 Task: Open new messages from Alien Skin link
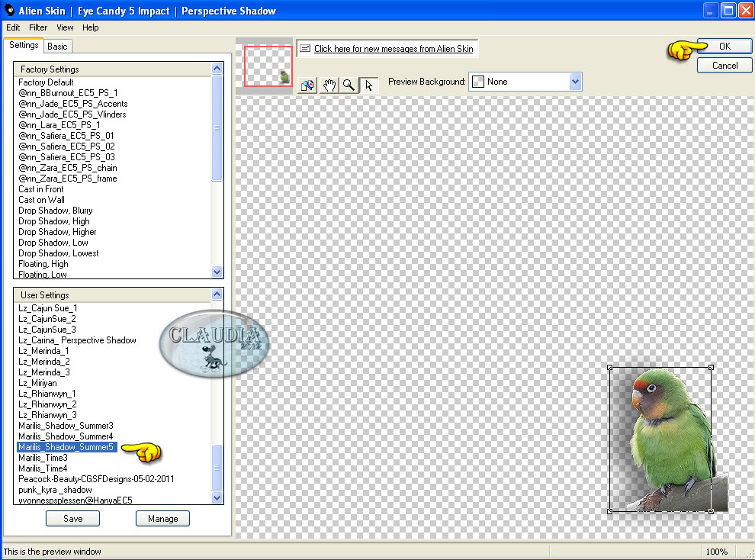tap(394, 49)
